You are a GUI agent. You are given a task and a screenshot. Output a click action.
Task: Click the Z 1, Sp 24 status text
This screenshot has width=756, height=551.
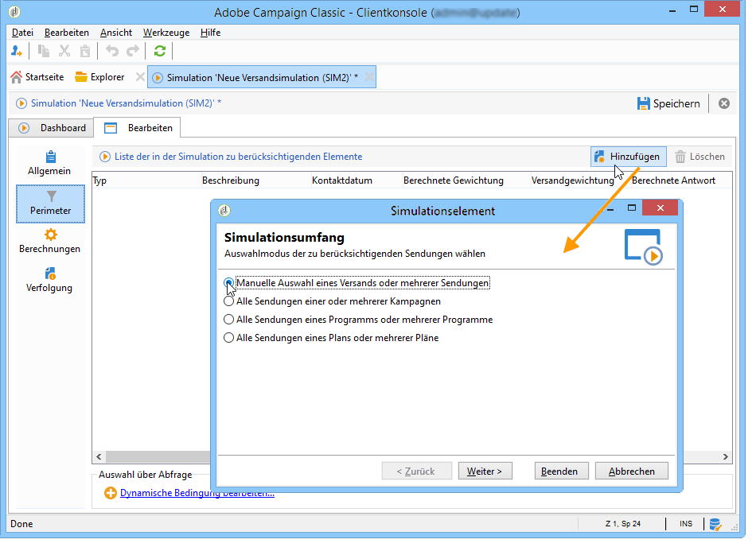coord(623,524)
